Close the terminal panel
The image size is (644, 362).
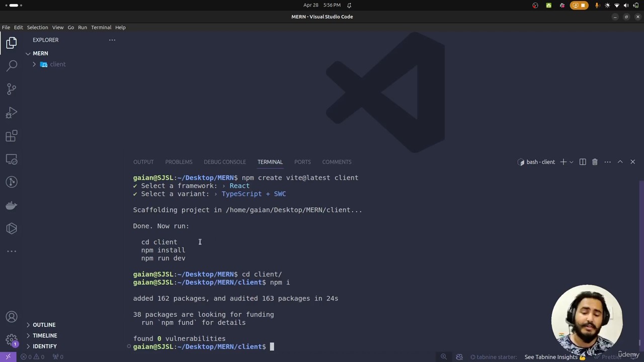(x=633, y=162)
